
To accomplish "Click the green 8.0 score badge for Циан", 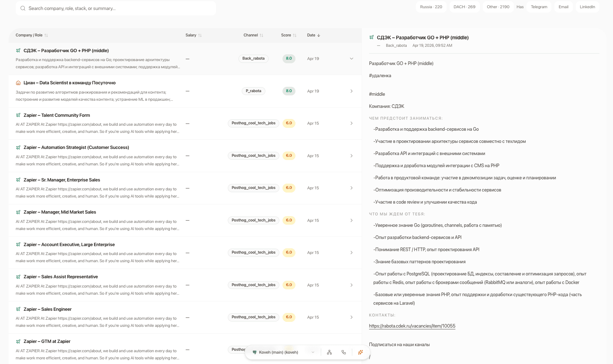I will point(289,91).
